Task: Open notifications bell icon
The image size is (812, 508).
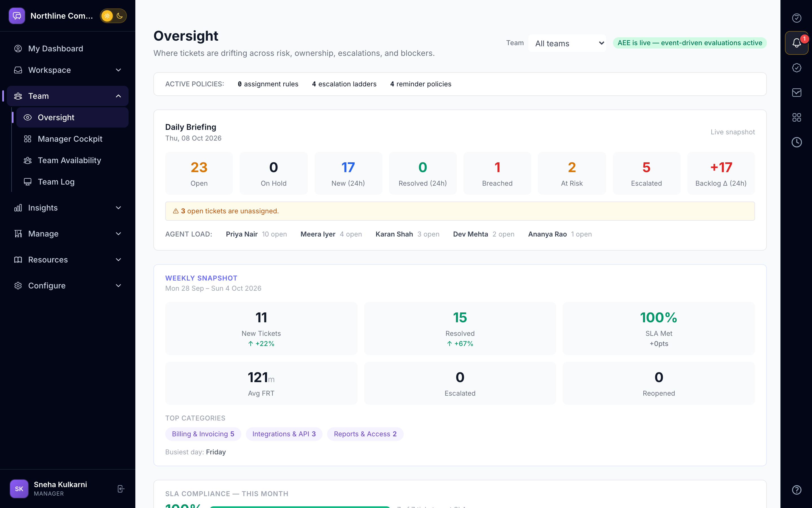Action: [x=796, y=43]
